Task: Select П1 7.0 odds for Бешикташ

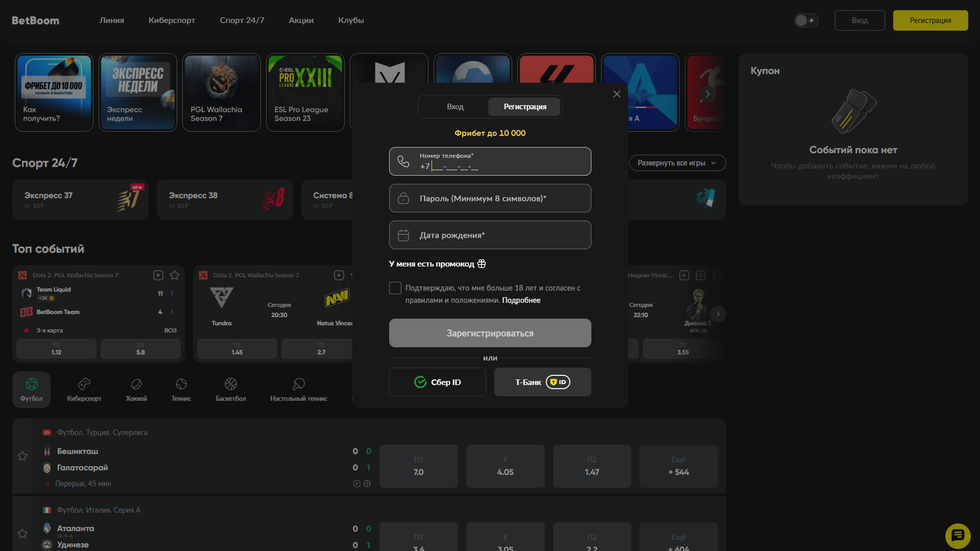Action: 419,466
